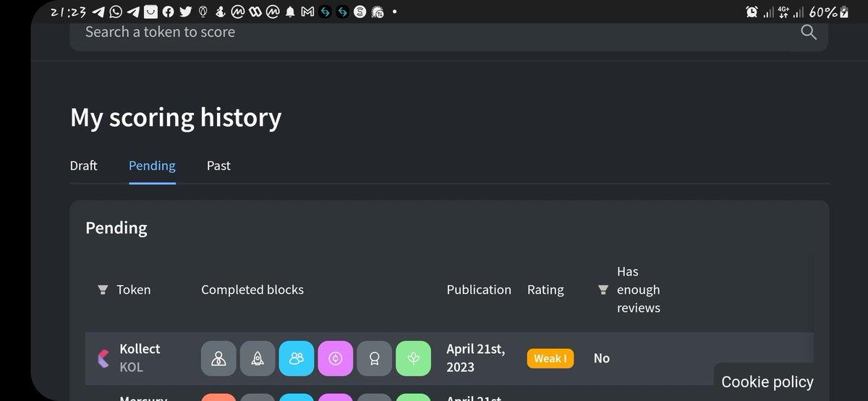Open Kollect's award ribbon block icon
Viewport: 868px width, 401px height.
coord(375,358)
